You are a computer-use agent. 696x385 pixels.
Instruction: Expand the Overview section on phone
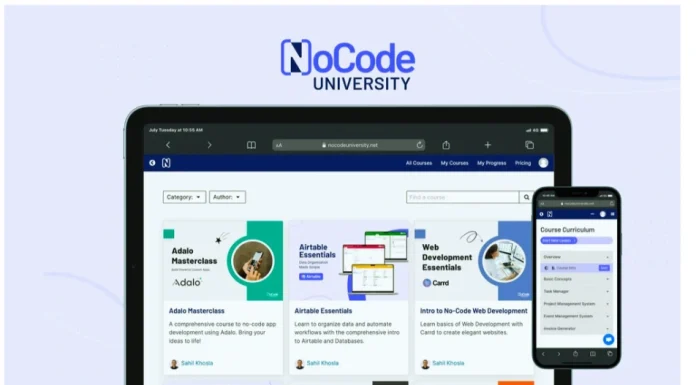pyautogui.click(x=576, y=257)
